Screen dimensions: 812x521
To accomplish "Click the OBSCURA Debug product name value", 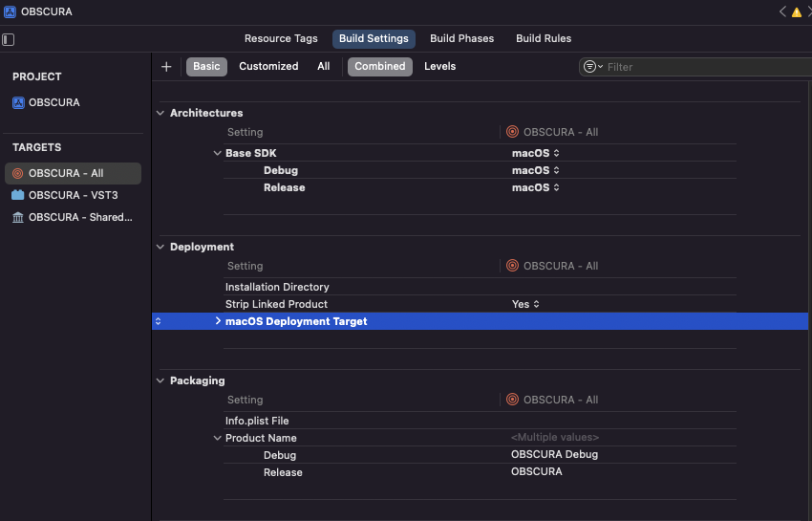I will click(554, 454).
